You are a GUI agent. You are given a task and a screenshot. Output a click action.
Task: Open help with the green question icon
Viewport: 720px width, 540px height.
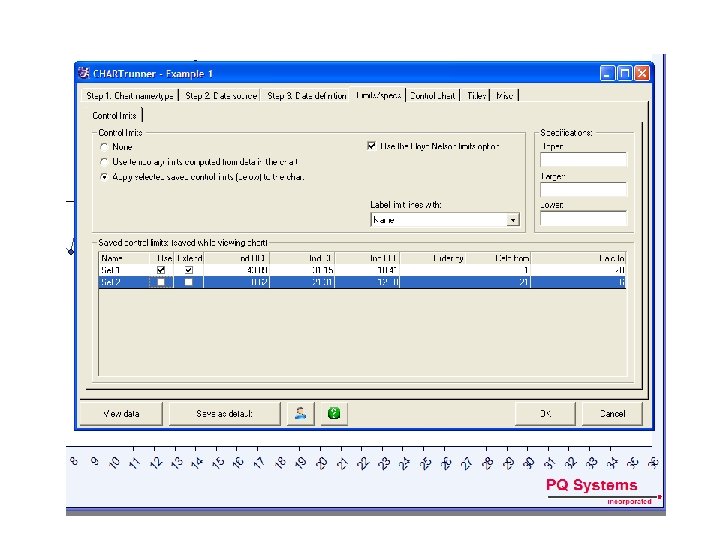click(334, 413)
